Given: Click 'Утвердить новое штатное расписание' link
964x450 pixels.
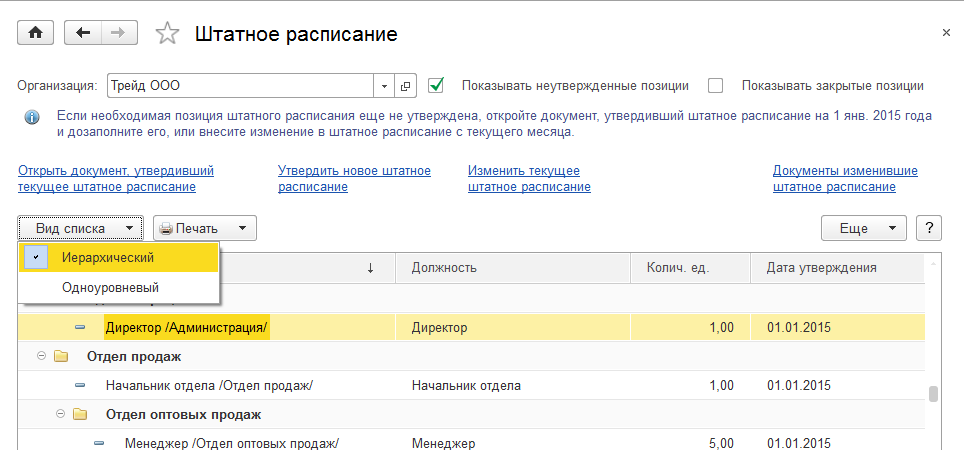Looking at the screenshot, I should click(x=354, y=178).
